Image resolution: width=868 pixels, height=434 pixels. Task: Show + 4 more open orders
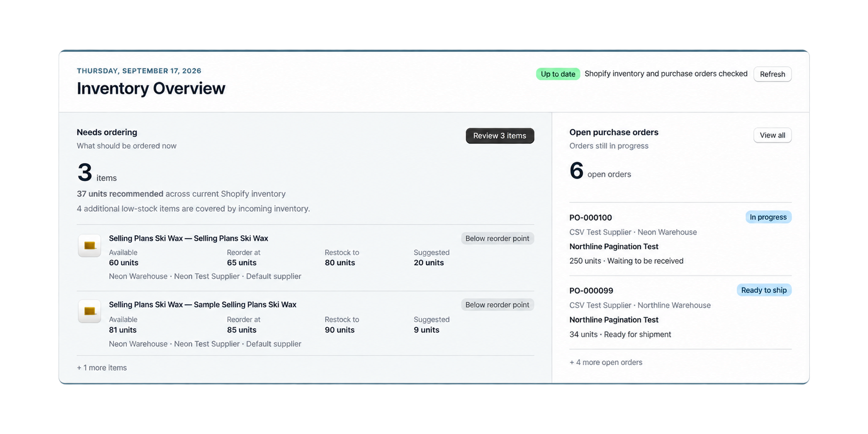tap(606, 362)
